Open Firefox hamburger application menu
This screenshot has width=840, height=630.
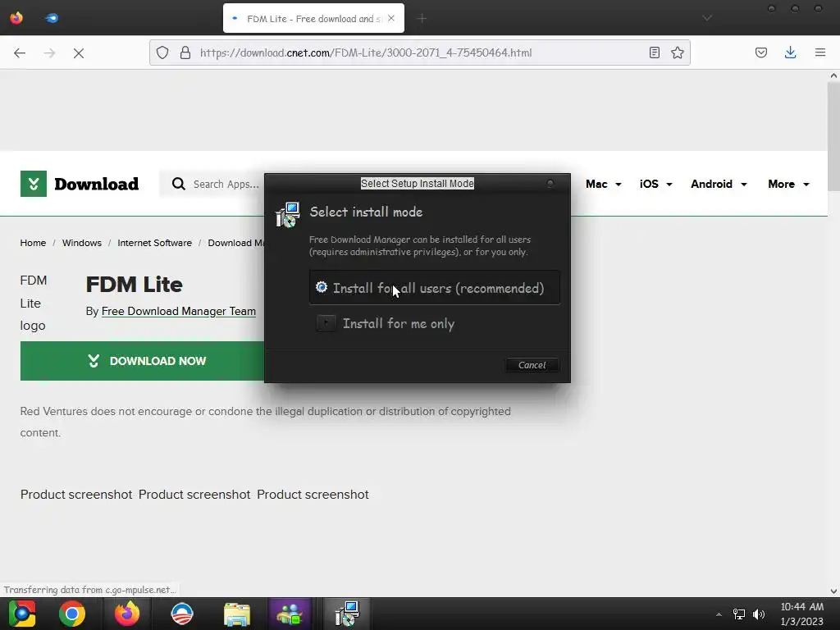(820, 52)
